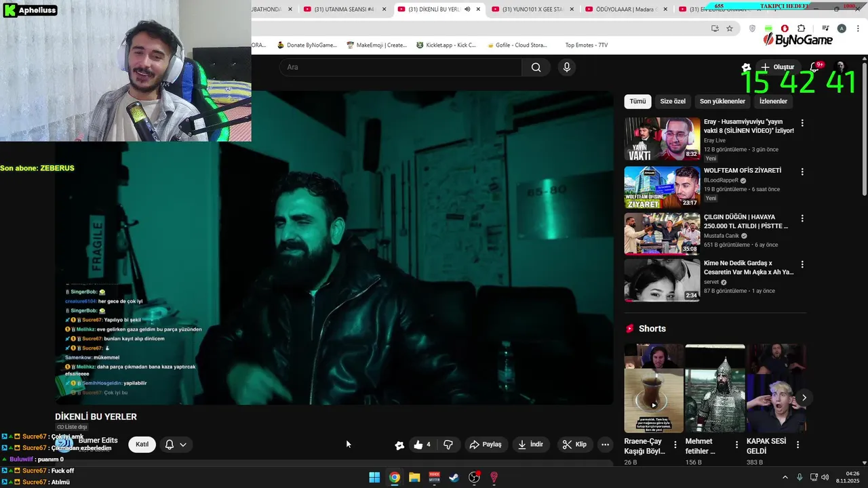Open YouTube notifications bell with 9+ badge

[814, 67]
